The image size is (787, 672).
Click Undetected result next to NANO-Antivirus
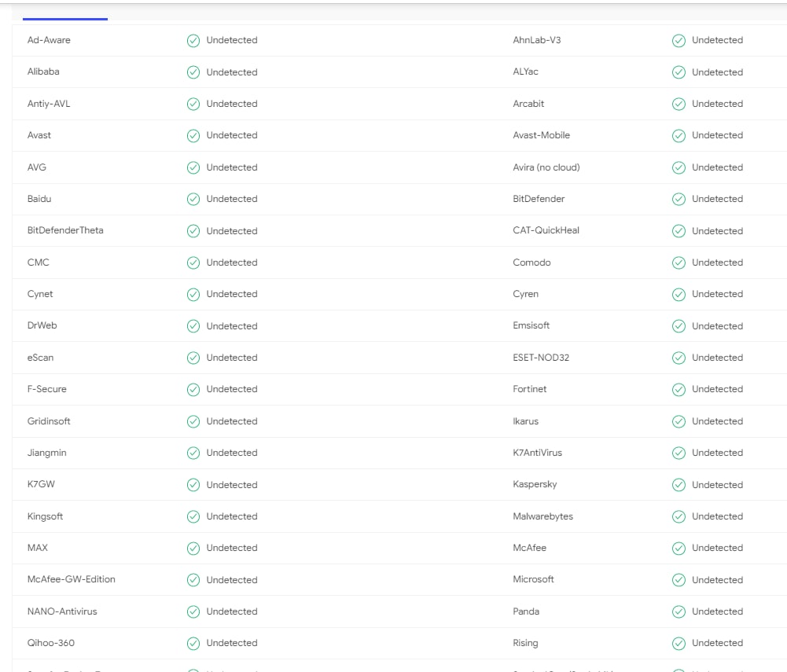pyautogui.click(x=232, y=611)
